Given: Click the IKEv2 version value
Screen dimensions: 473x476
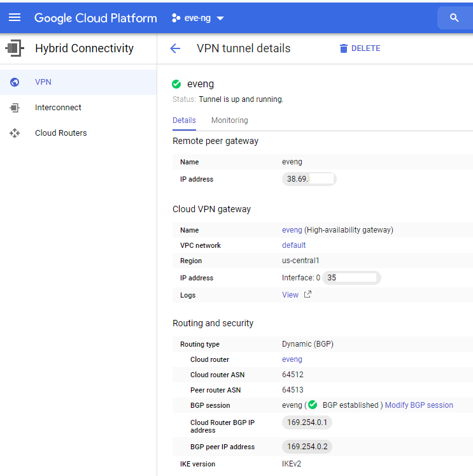Looking at the screenshot, I should [292, 464].
